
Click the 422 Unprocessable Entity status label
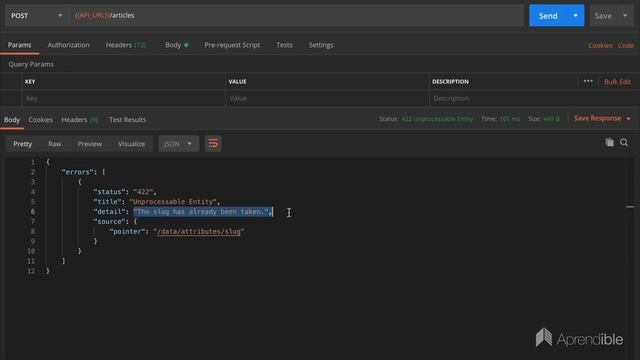coord(437,119)
